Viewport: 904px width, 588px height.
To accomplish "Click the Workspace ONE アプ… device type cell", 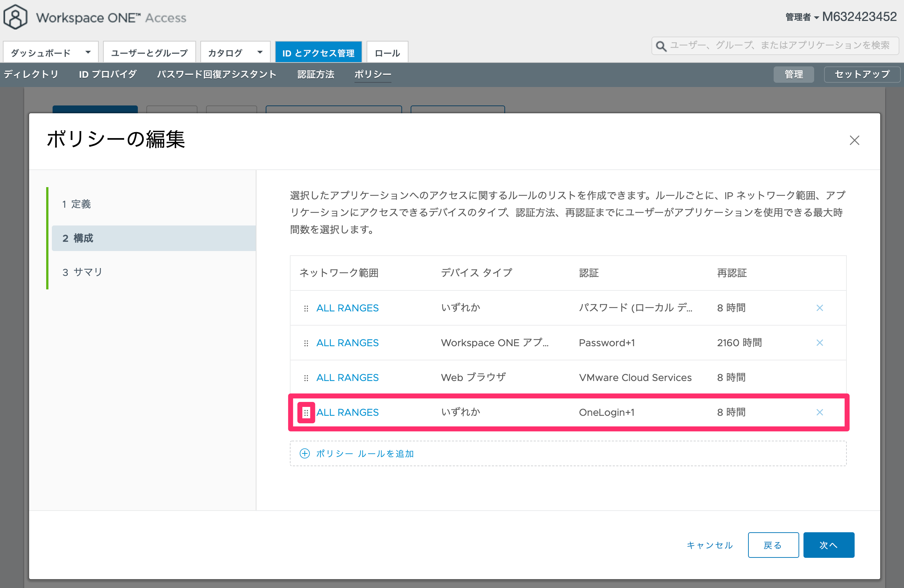I will tap(494, 343).
